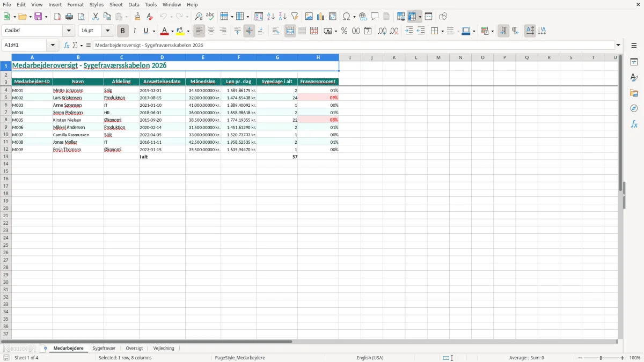Open the Format menu

(76, 4)
